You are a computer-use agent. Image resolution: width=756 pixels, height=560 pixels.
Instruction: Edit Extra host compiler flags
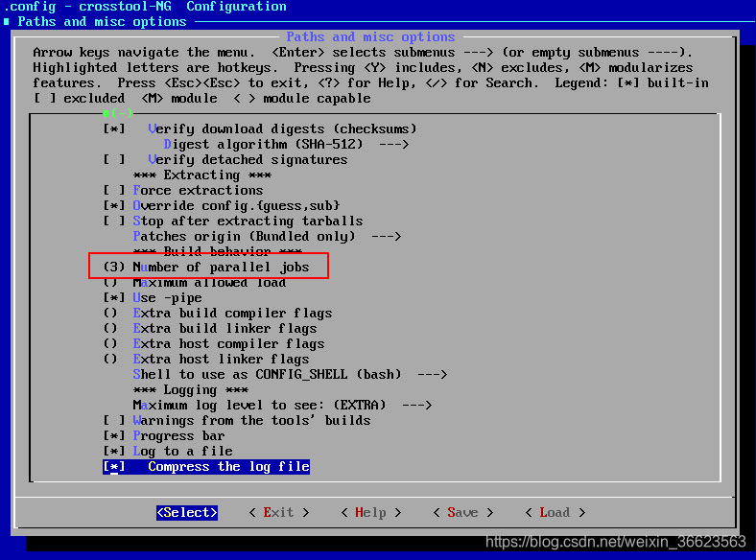point(214,344)
